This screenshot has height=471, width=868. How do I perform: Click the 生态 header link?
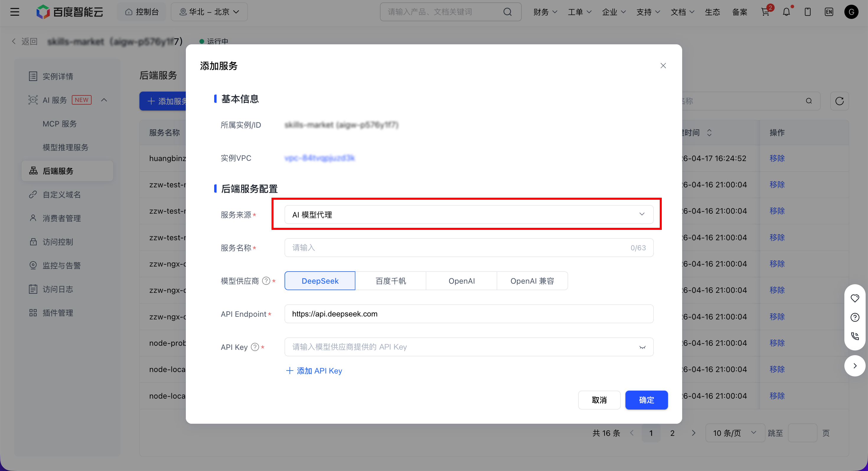712,12
